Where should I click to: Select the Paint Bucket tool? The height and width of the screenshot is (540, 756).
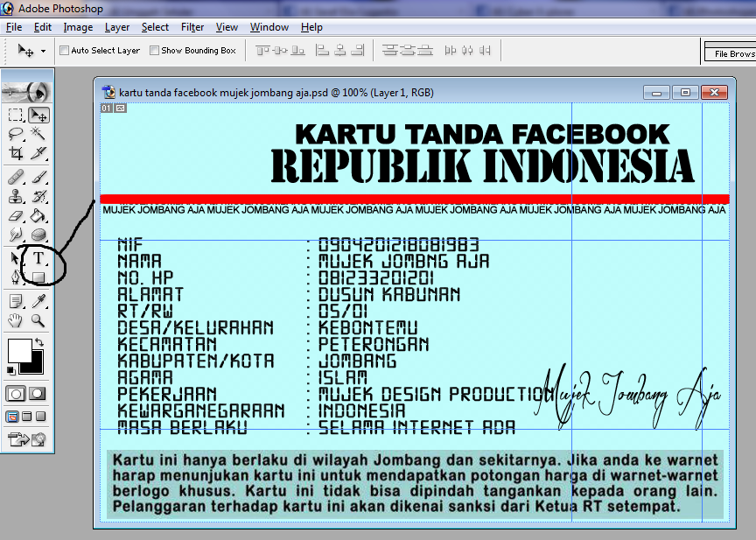coord(38,215)
